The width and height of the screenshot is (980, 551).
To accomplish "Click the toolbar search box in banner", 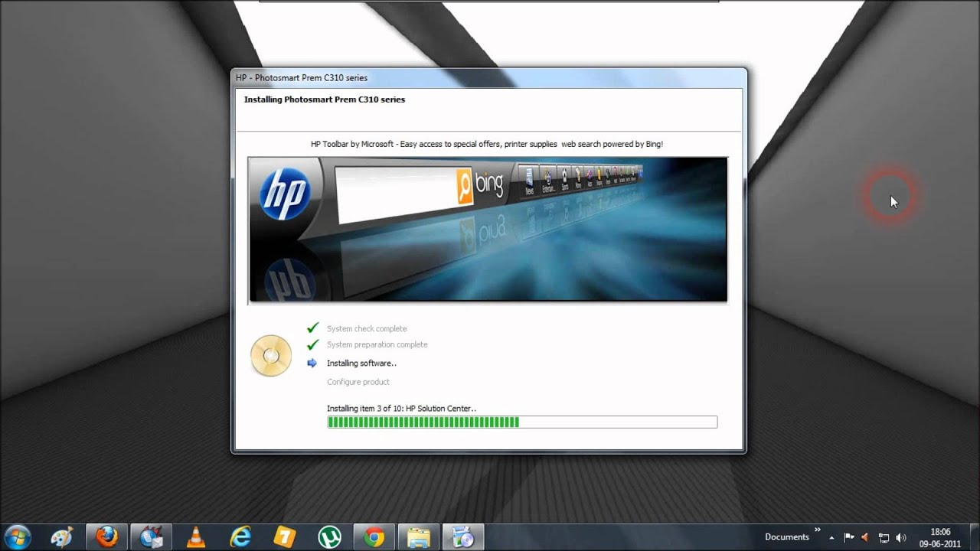I will coord(397,195).
